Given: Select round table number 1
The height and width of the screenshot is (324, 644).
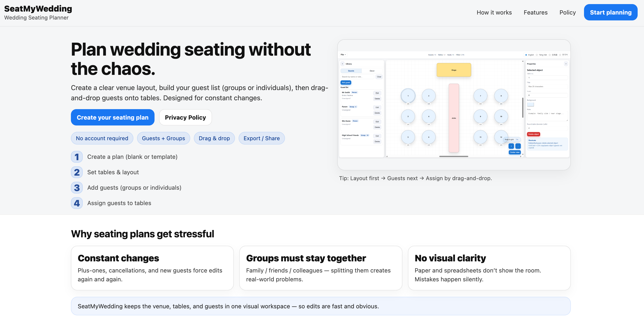Looking at the screenshot, I should coord(408,96).
